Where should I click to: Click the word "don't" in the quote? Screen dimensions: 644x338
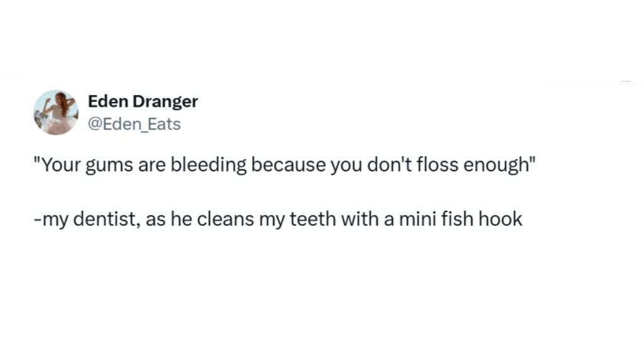pos(394,167)
